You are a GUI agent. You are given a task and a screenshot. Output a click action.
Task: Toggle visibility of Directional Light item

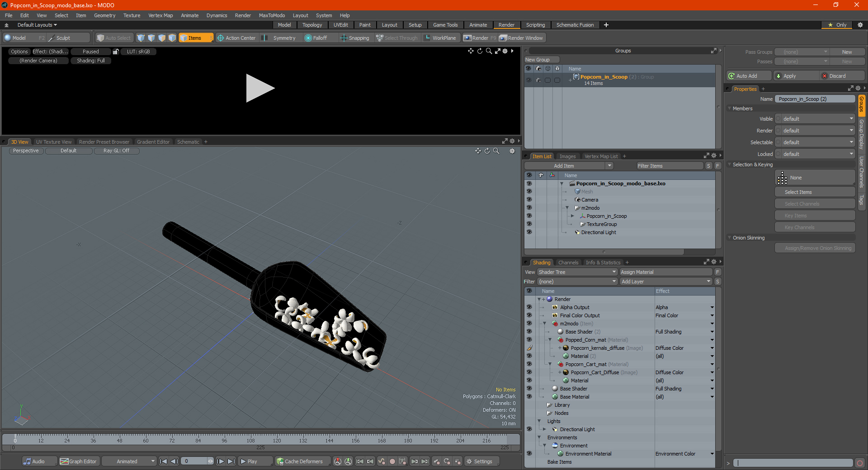click(x=529, y=232)
